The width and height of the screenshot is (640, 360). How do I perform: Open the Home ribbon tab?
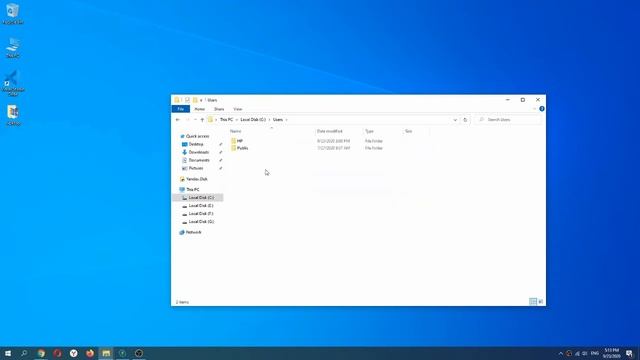point(200,109)
